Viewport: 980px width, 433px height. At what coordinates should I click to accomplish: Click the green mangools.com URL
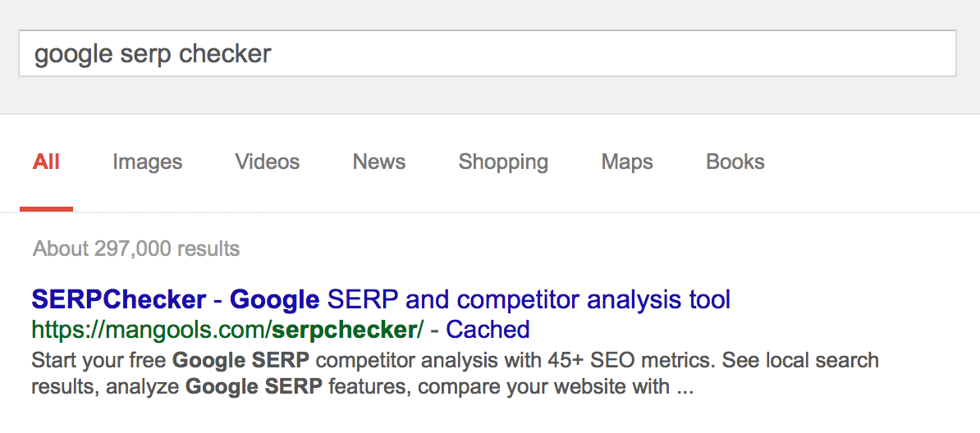pos(227,329)
